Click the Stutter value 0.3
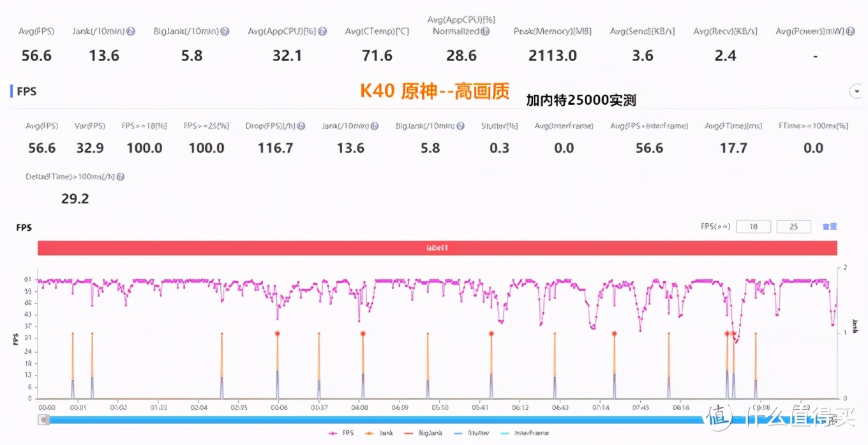Image resolution: width=868 pixels, height=445 pixels. click(x=499, y=148)
